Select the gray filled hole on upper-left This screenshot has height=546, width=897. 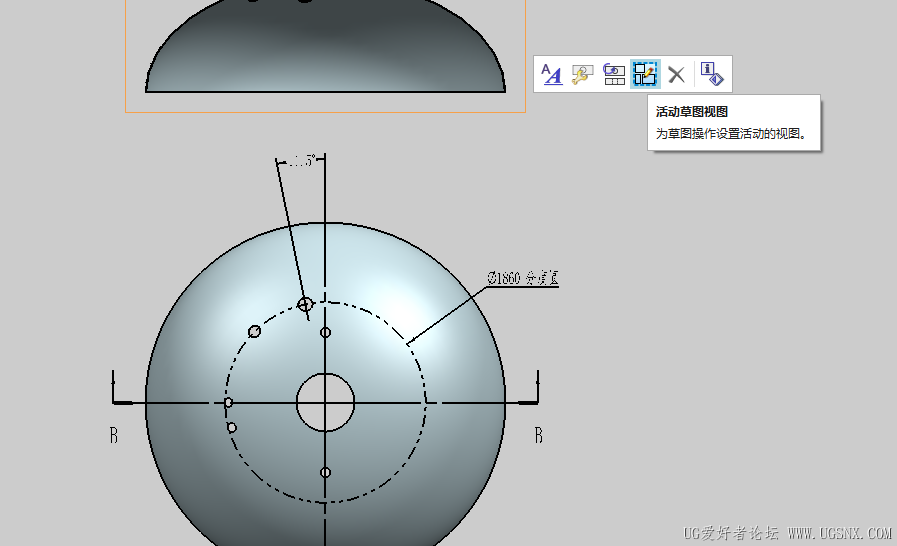pos(255,331)
